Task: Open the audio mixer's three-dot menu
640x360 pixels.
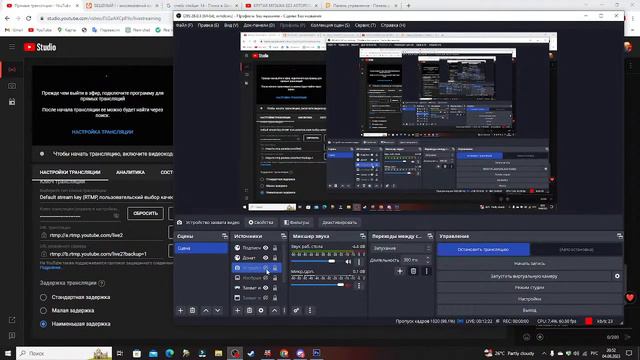Action: tap(309, 311)
